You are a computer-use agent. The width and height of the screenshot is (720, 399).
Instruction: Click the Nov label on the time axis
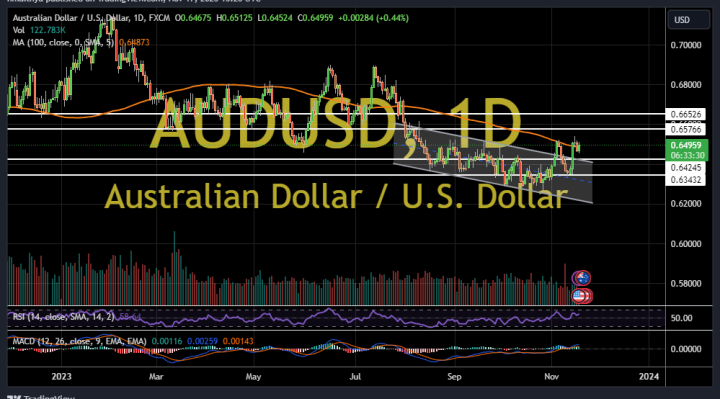(551, 377)
